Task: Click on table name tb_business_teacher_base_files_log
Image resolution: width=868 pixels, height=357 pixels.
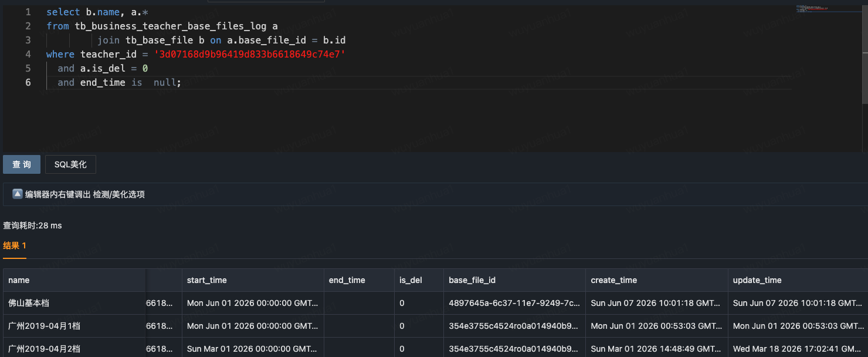Action: (171, 26)
